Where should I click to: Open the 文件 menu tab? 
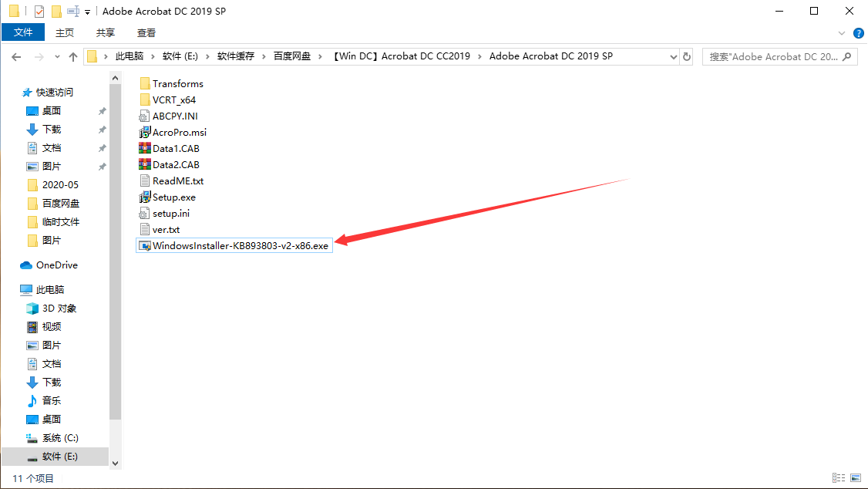[23, 32]
